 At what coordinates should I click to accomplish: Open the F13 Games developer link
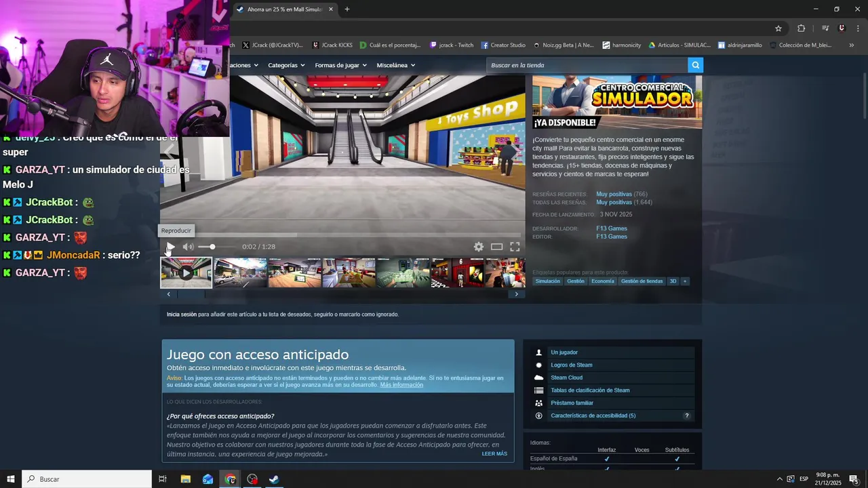click(612, 228)
